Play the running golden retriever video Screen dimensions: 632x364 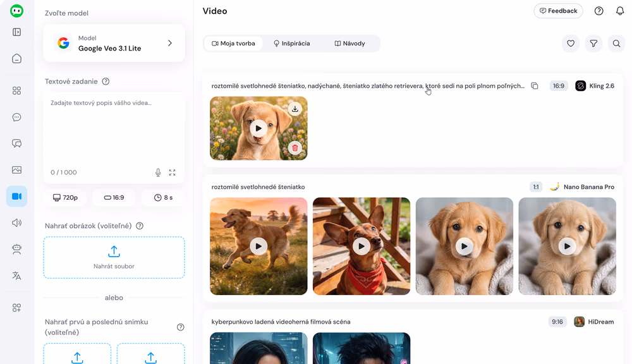click(x=258, y=246)
